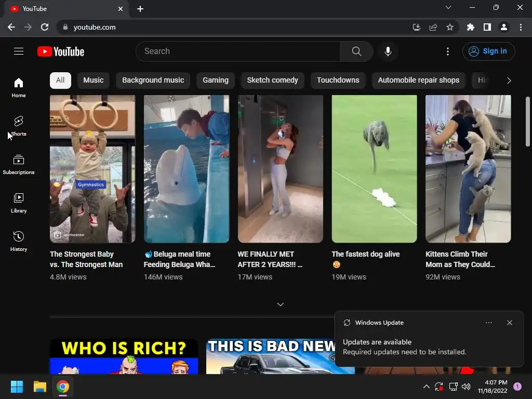Select the Music filter chip
This screenshot has width=532, height=399.
point(94,81)
